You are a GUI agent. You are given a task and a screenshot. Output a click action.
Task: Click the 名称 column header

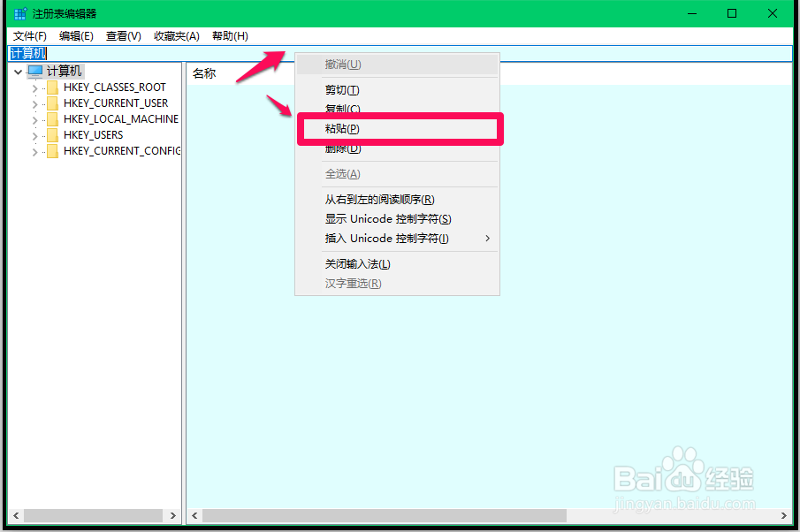pyautogui.click(x=204, y=73)
